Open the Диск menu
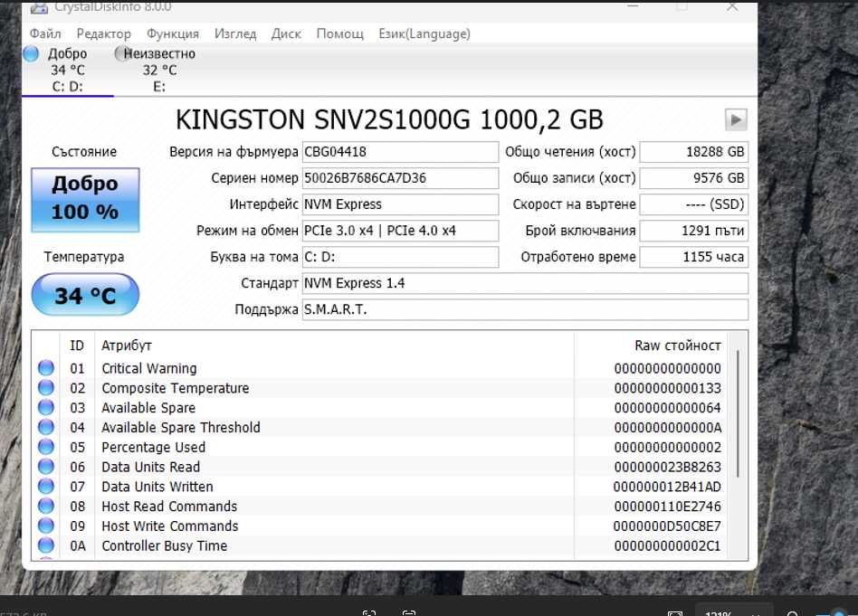The width and height of the screenshot is (858, 616). coord(286,33)
